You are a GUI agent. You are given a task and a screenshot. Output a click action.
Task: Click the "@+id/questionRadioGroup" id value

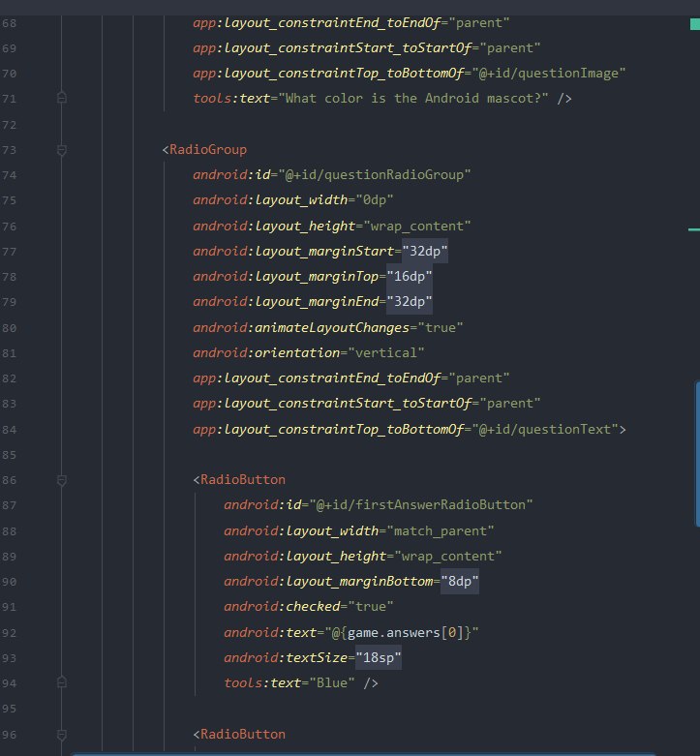click(374, 174)
